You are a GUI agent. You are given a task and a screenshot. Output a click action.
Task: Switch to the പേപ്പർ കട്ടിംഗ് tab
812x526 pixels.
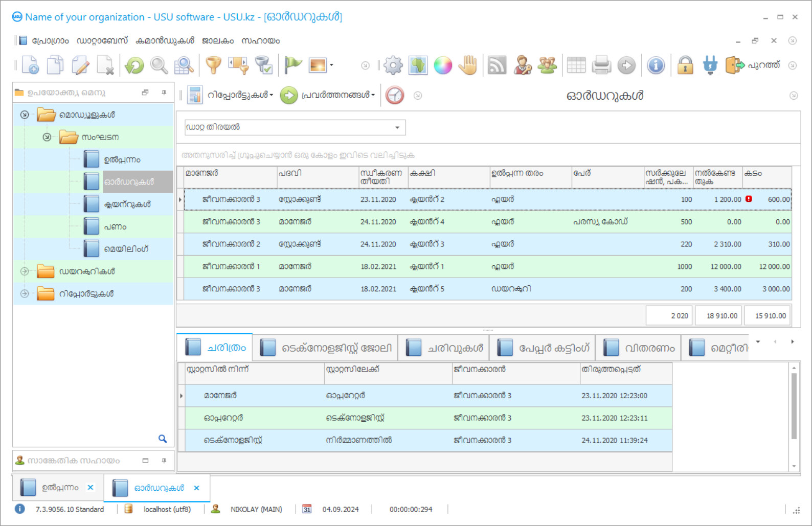pos(543,348)
